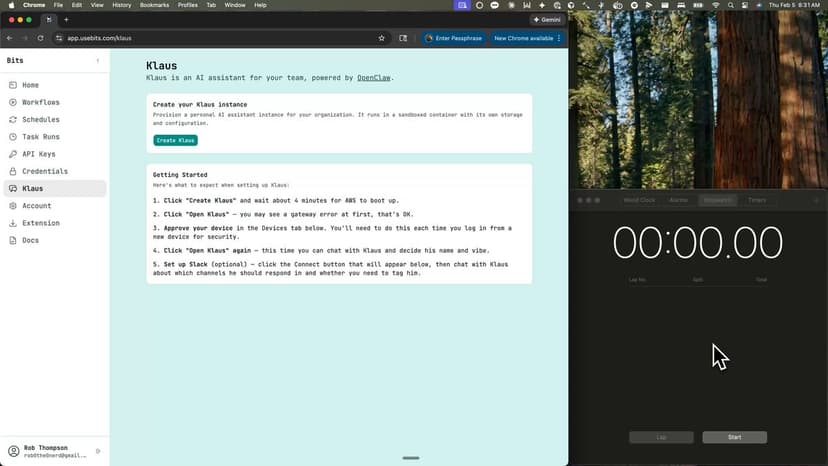Image resolution: width=828 pixels, height=466 pixels.
Task: Click the Enter Passphrase button
Action: 454,38
